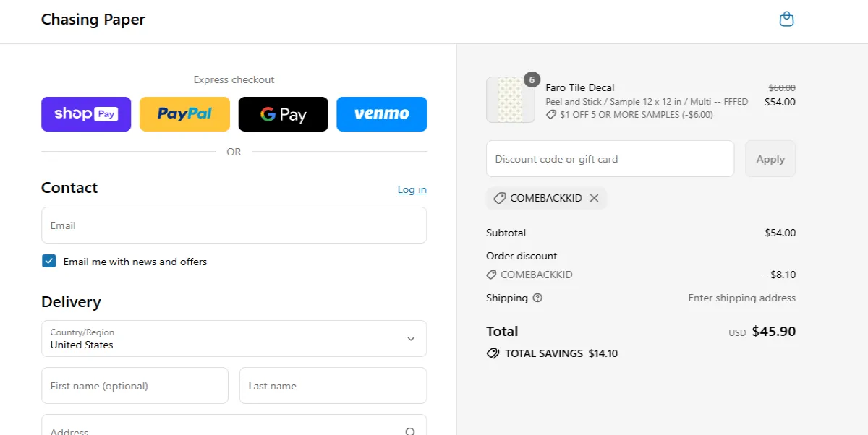The image size is (868, 435).
Task: Click the Email input field
Action: (234, 225)
